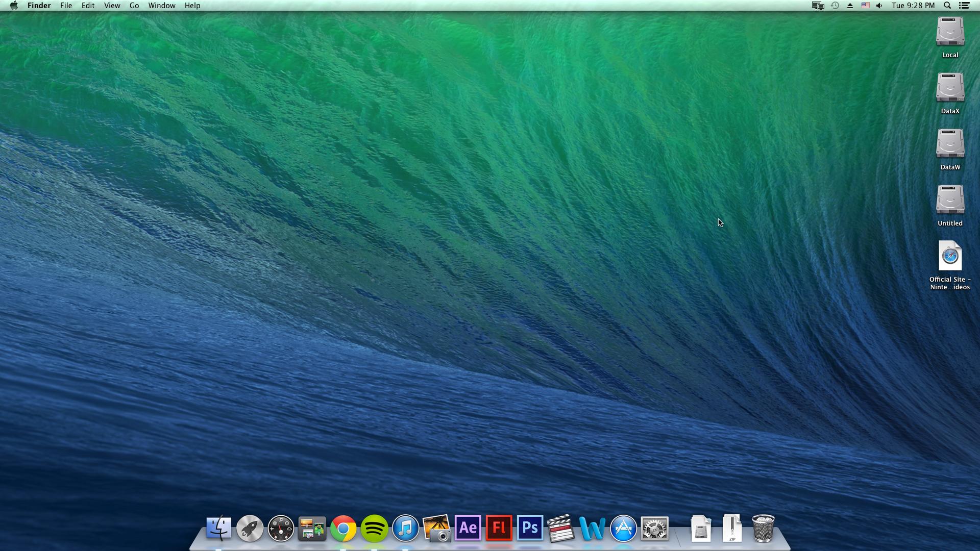Open iTunes from the Dock

pos(405,528)
